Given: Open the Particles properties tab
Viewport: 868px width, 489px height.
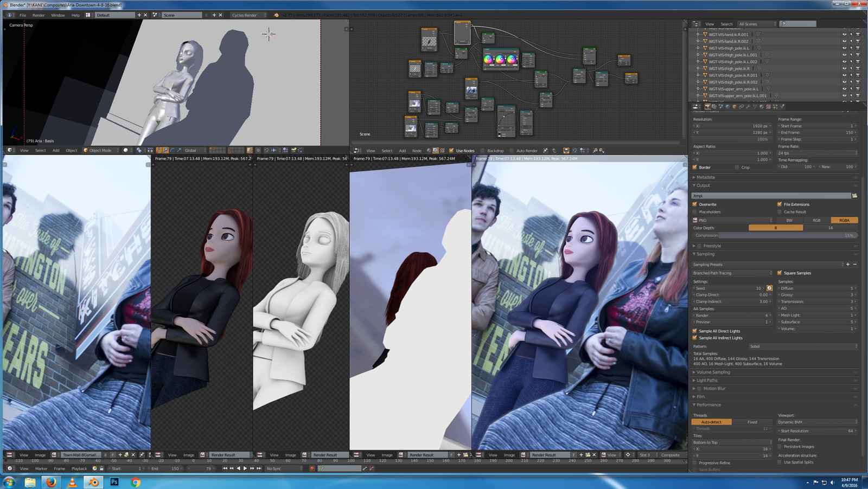Looking at the screenshot, I should pyautogui.click(x=775, y=106).
